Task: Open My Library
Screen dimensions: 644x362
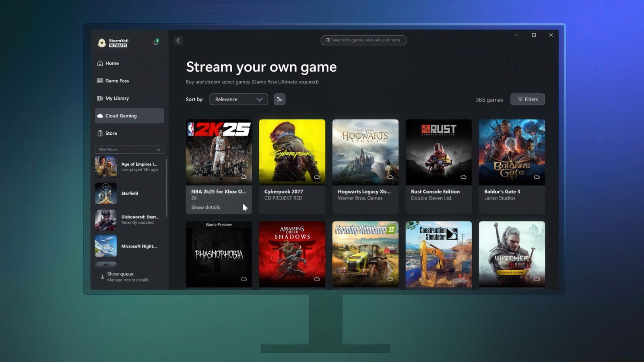Action: [117, 98]
